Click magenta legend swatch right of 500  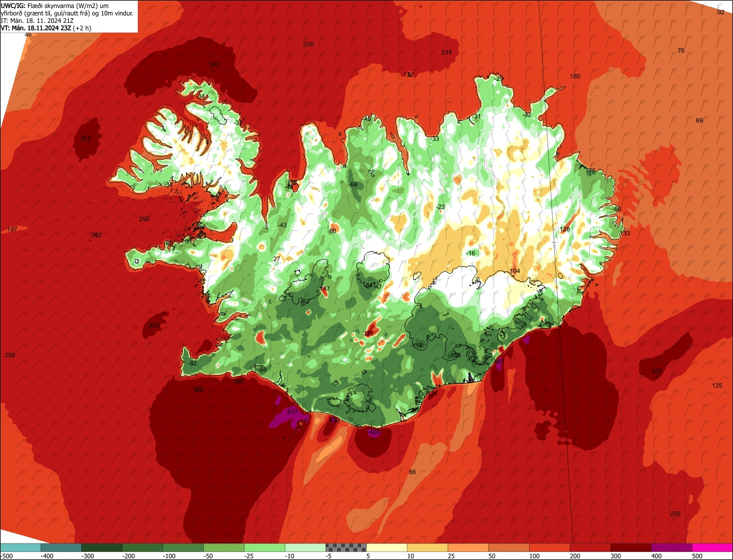click(x=712, y=547)
